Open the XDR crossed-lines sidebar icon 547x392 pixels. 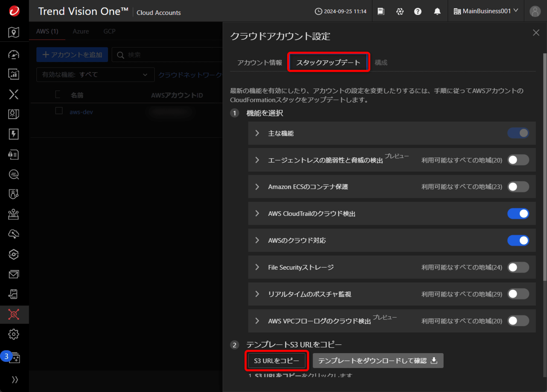coord(14,94)
